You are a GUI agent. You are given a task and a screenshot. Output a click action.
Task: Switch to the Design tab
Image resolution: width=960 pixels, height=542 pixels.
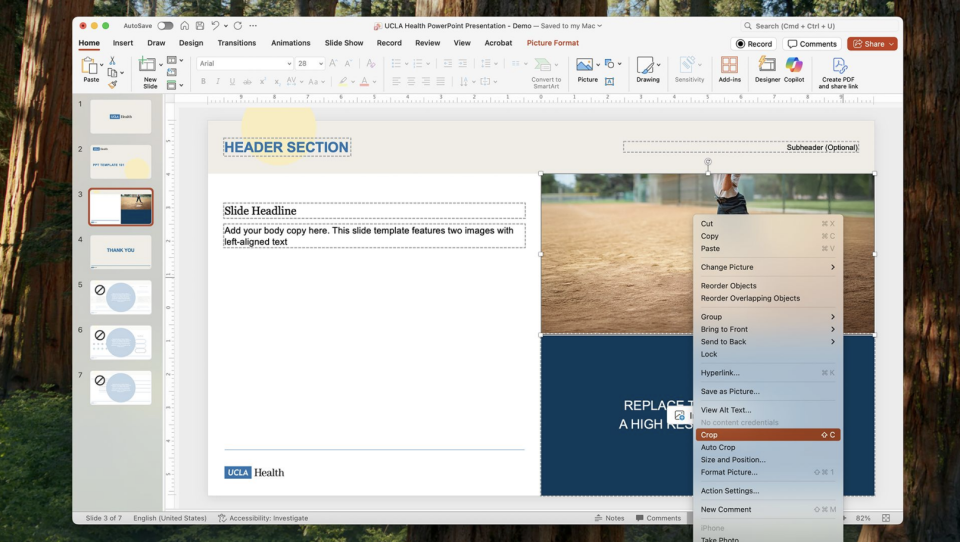click(191, 43)
